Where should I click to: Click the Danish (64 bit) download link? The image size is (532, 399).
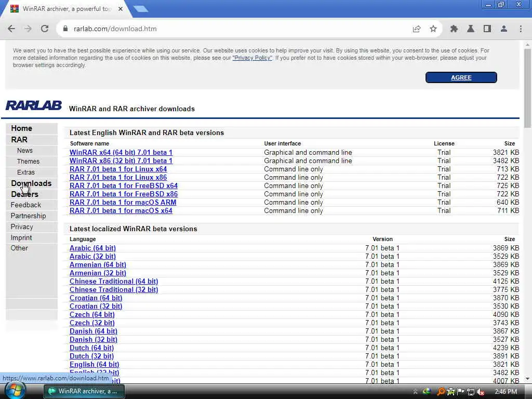94,331
